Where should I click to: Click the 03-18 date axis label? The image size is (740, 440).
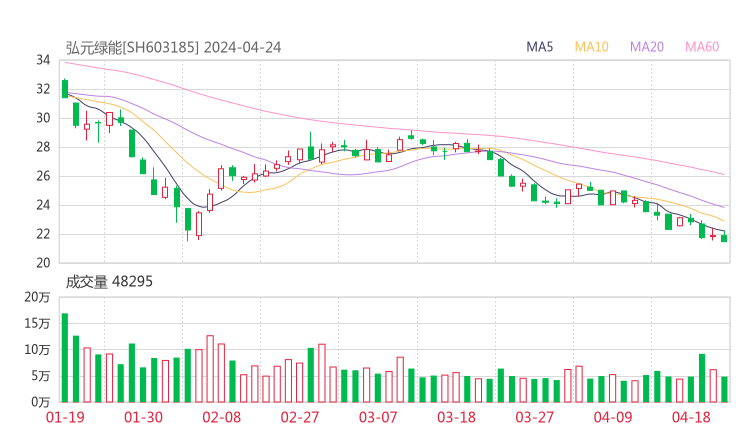pos(456,417)
